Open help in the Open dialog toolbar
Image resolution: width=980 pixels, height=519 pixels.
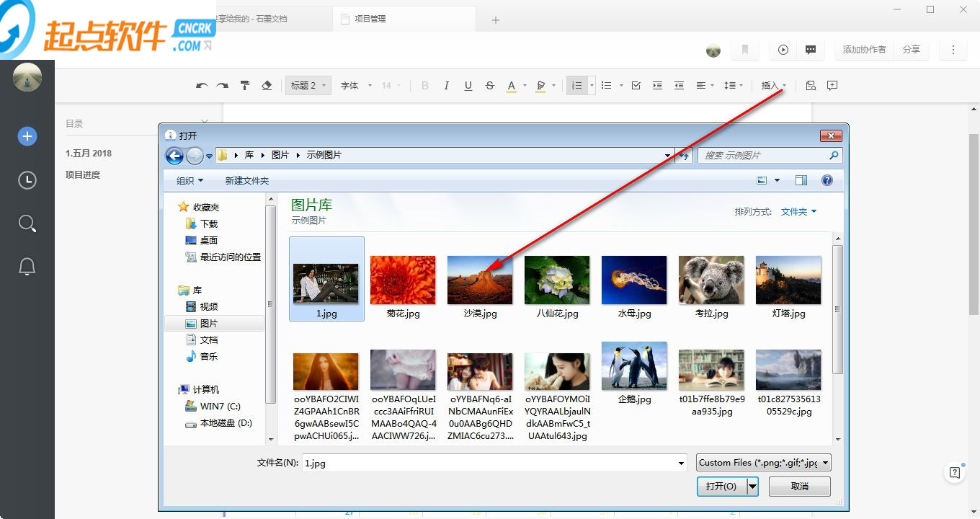tap(827, 180)
